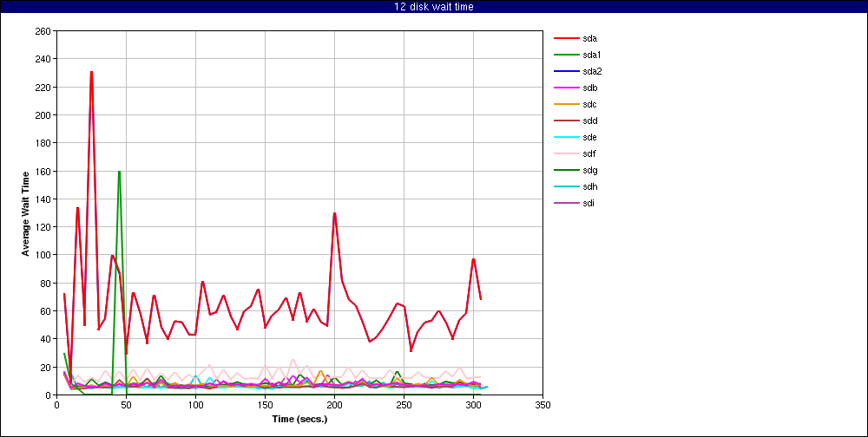Select the sdc legend label
The height and width of the screenshot is (437, 868).
(x=589, y=105)
